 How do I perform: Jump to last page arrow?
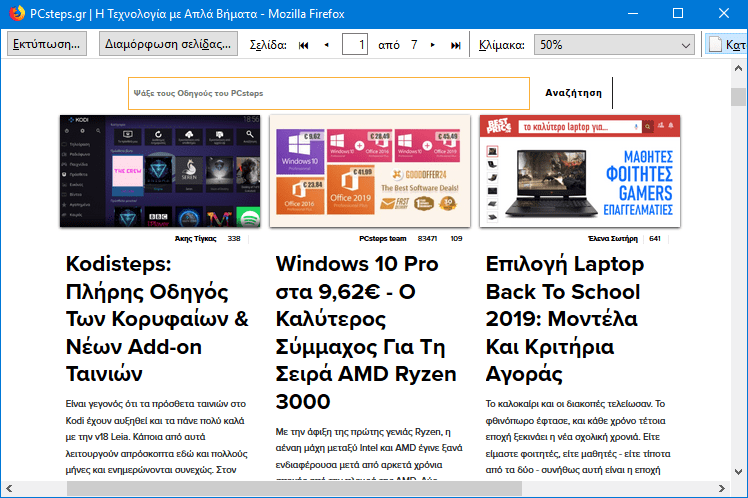coord(456,45)
